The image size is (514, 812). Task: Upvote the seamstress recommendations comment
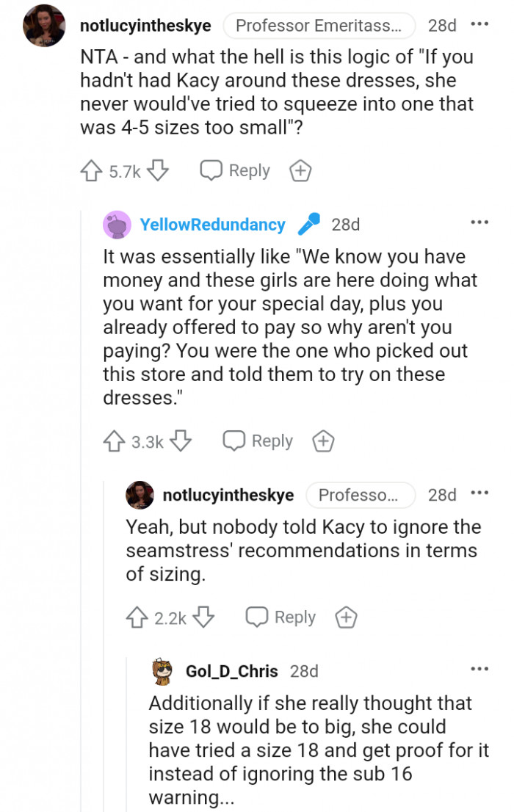click(137, 617)
